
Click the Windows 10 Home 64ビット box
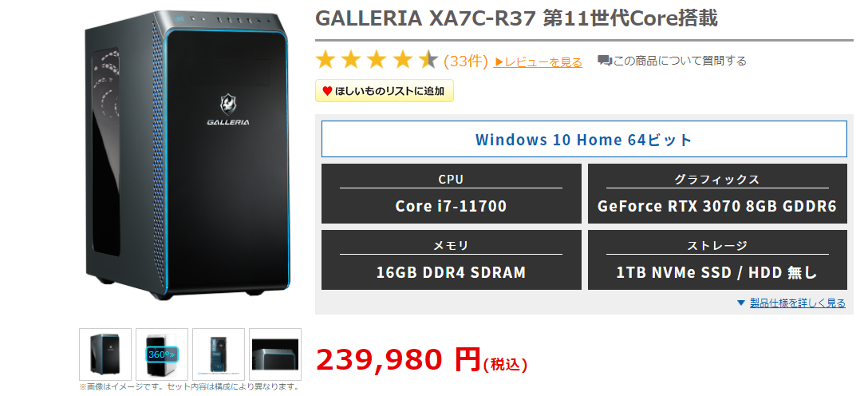[x=584, y=139]
